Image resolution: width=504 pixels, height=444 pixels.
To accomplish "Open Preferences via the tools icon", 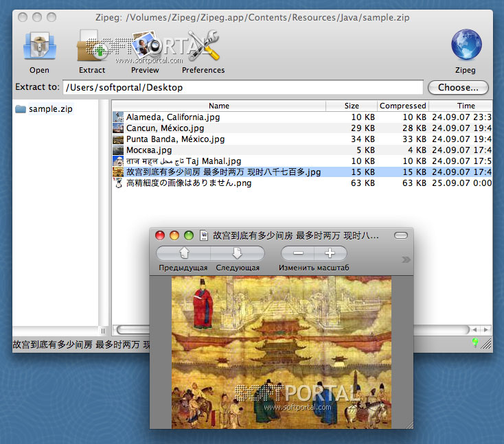I will click(x=203, y=46).
